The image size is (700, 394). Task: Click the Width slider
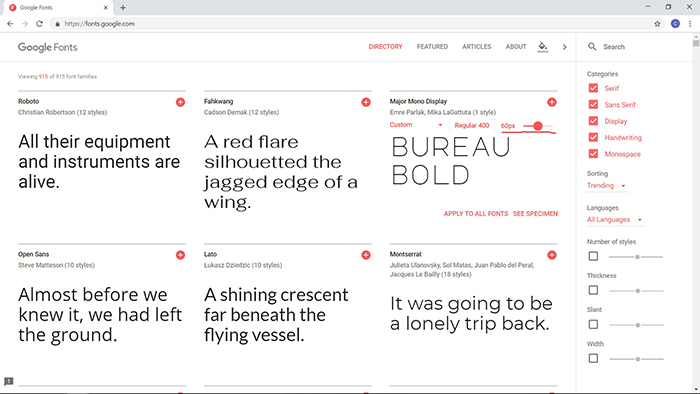(636, 359)
